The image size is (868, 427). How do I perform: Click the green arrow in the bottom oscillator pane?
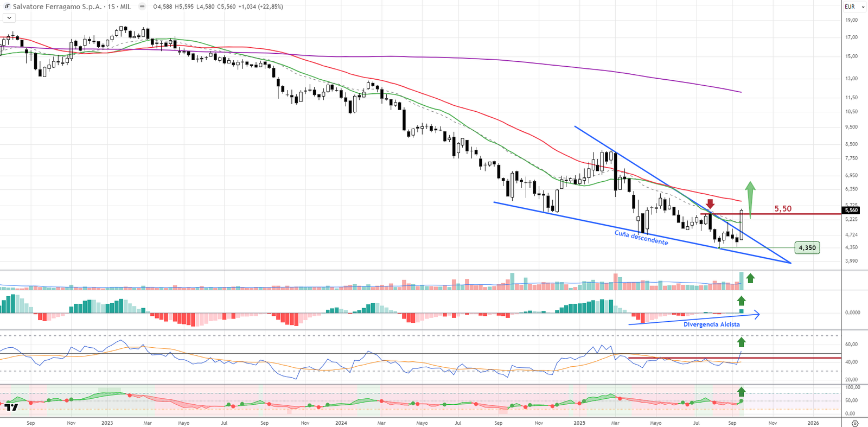(x=741, y=392)
